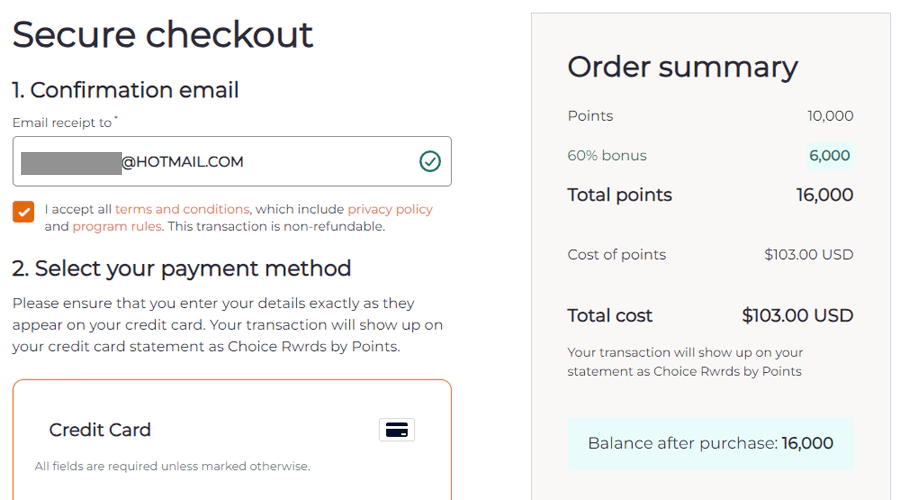This screenshot has width=900, height=500.
Task: Click the '1. Confirmation email' heading
Action: click(125, 91)
